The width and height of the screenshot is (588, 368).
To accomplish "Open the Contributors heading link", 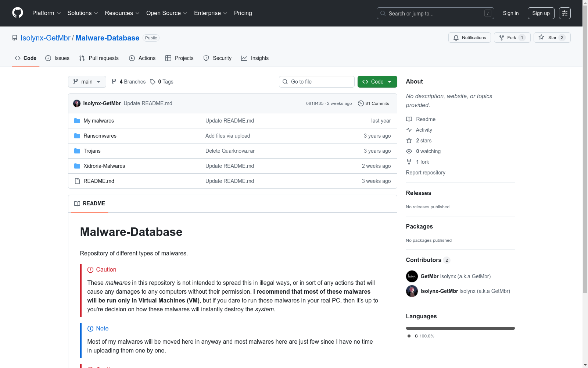I will tap(428, 260).
